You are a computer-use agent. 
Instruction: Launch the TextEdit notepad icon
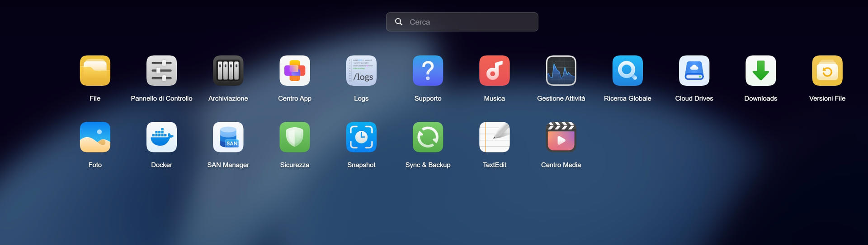click(495, 137)
